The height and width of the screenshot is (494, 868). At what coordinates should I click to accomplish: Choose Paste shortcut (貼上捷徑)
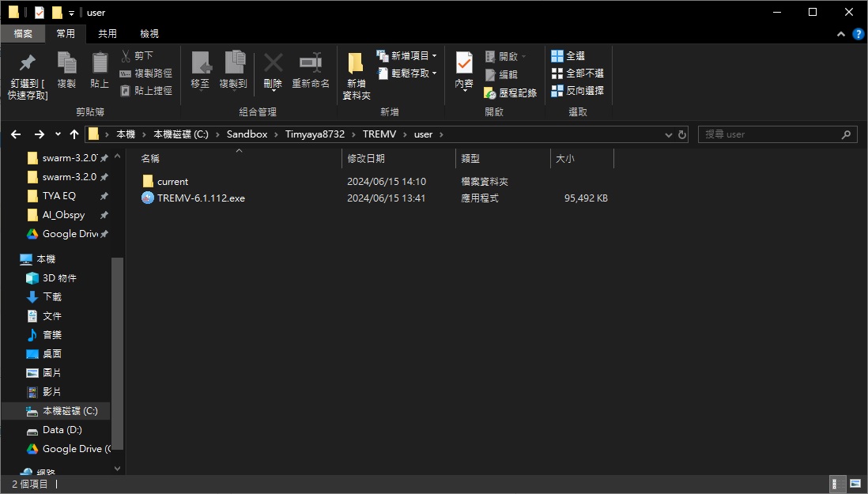[146, 90]
